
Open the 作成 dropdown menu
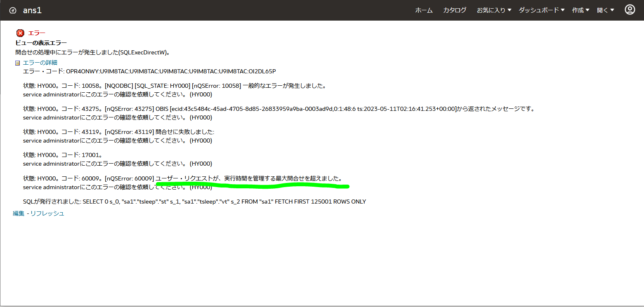click(580, 10)
